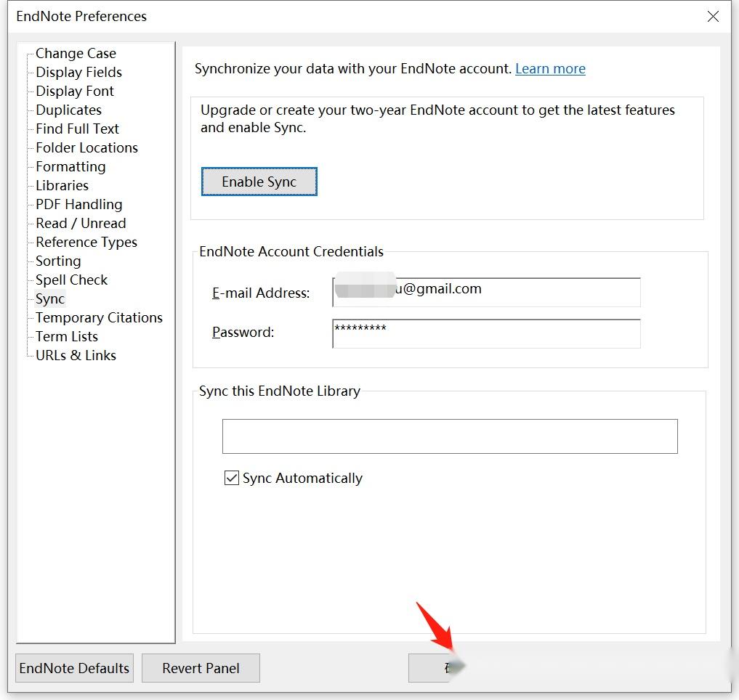Select Change Case in preferences list
739x700 pixels.
76,54
